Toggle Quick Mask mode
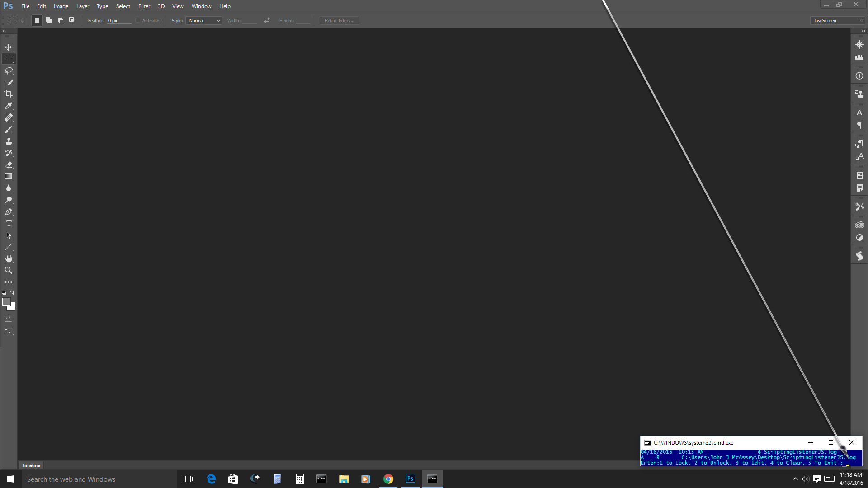Screen dimensions: 868x488 [9, 319]
